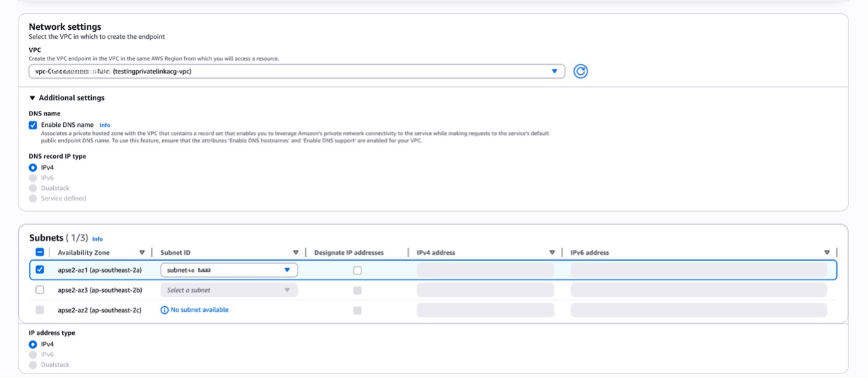The image size is (868, 381).
Task: Click the Subnet ID column sort arrow
Action: click(x=296, y=252)
